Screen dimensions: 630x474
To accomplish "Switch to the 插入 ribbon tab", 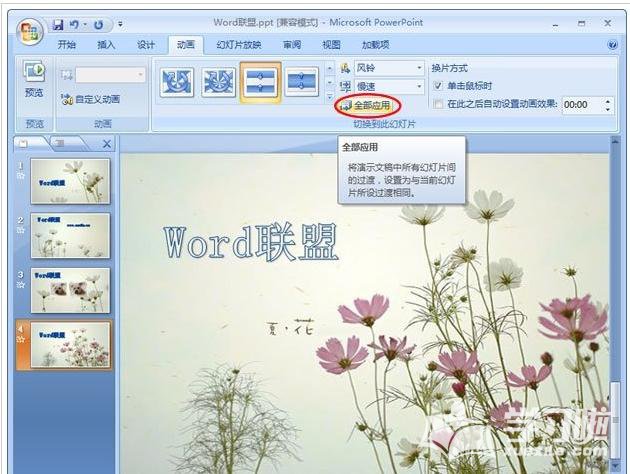I will [106, 44].
